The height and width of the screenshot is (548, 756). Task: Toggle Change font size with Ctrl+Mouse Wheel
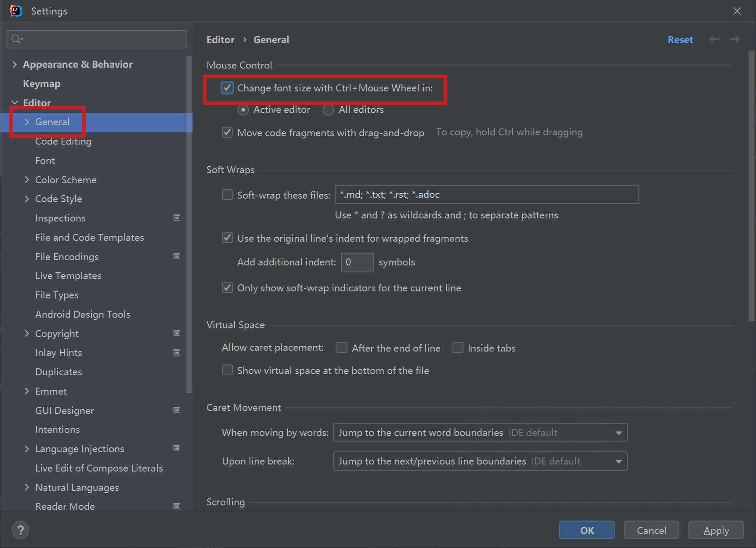[x=227, y=88]
